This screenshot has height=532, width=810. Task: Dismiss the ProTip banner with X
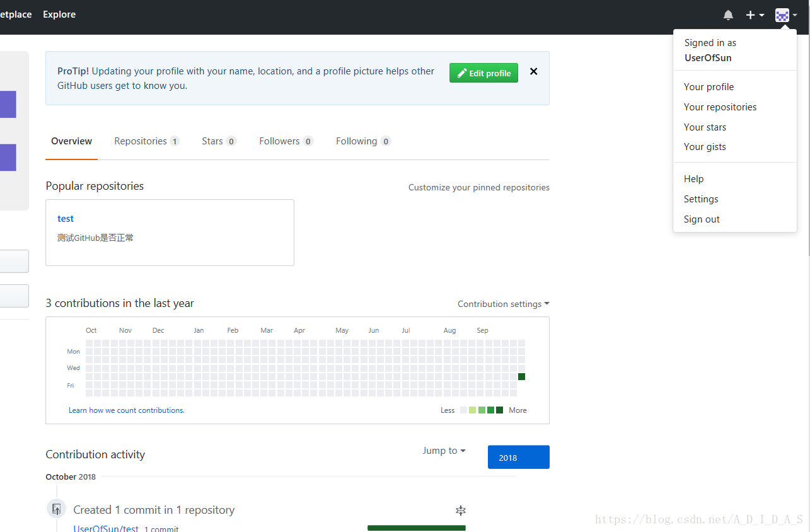coord(533,71)
